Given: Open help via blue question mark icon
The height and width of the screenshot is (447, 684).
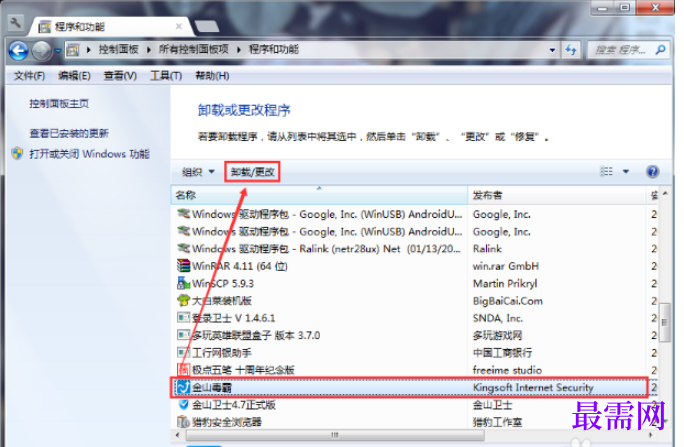Looking at the screenshot, I should pyautogui.click(x=653, y=171).
